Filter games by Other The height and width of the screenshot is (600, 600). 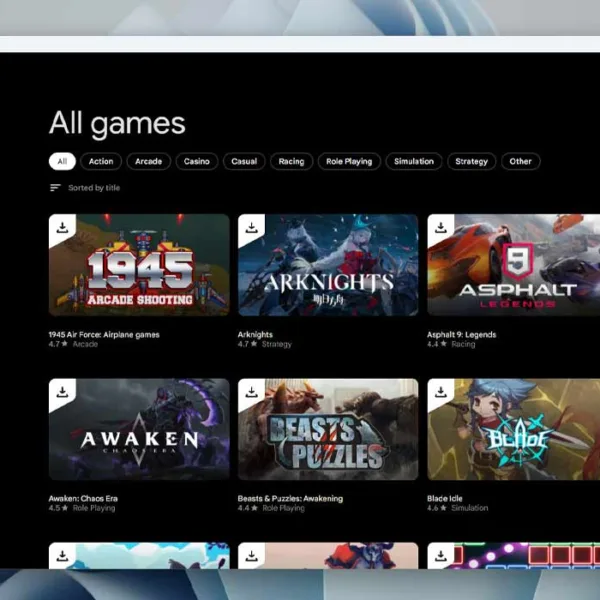520,161
